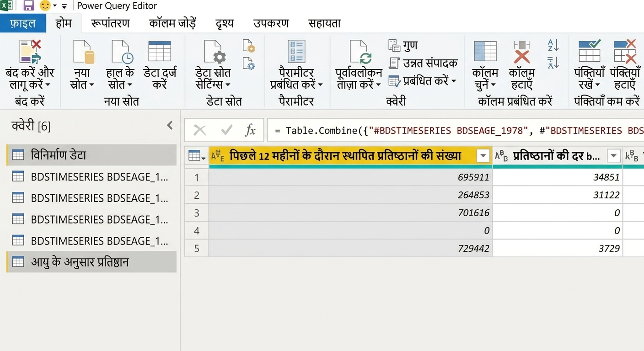Switch to the रूपांतरण tab

point(110,23)
